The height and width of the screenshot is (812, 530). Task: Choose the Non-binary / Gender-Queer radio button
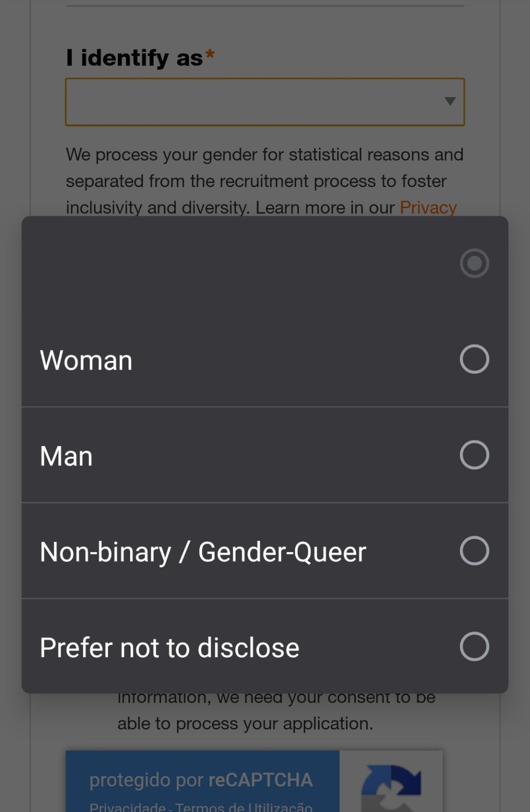click(474, 551)
